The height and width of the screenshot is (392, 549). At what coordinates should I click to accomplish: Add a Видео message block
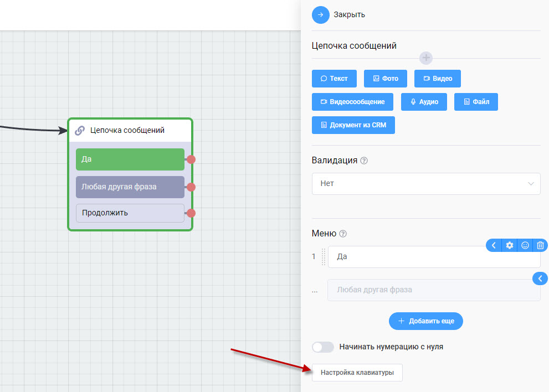[437, 79]
